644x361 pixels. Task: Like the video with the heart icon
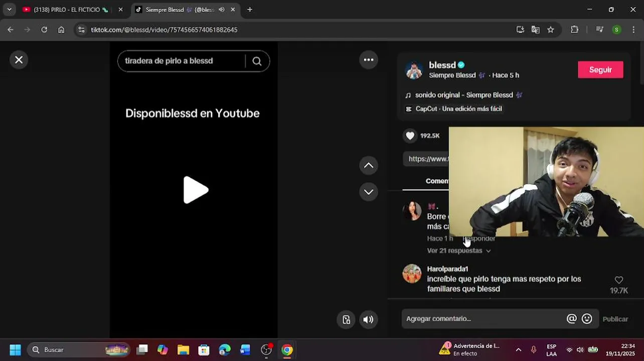coord(410,135)
